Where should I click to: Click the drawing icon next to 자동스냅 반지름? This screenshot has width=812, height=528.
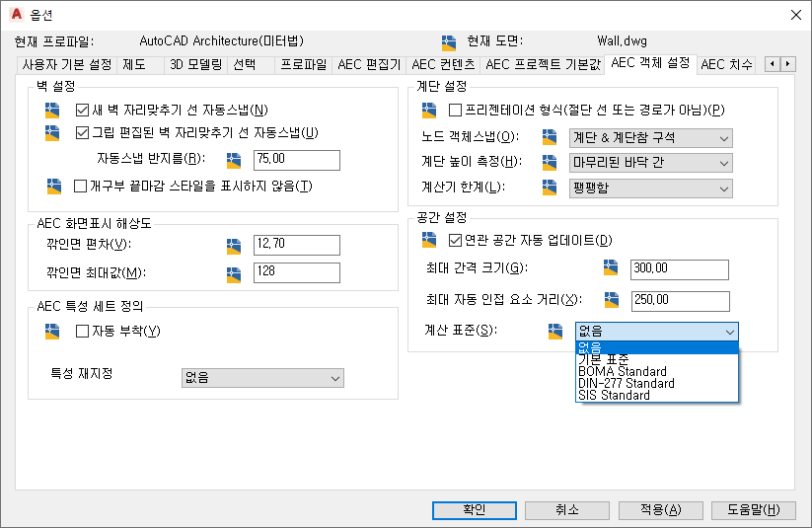pyautogui.click(x=234, y=160)
